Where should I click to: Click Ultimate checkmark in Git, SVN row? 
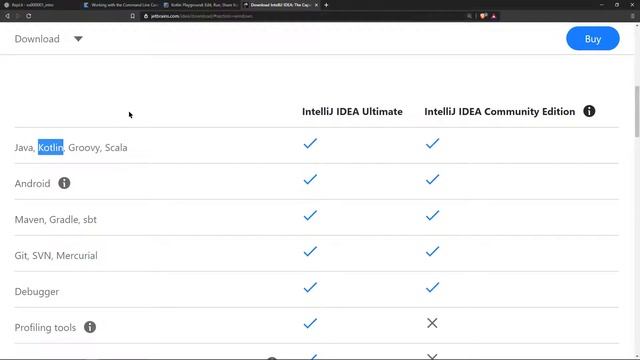click(x=310, y=251)
